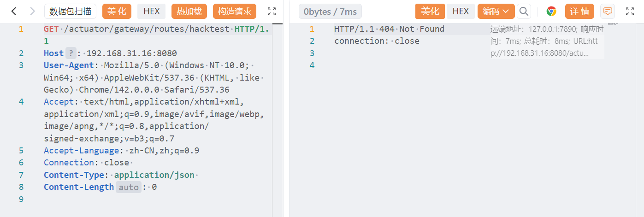Image resolution: width=644 pixels, height=217 pixels.
Task: Toggle 美化 formatting in response panel
Action: (x=430, y=12)
